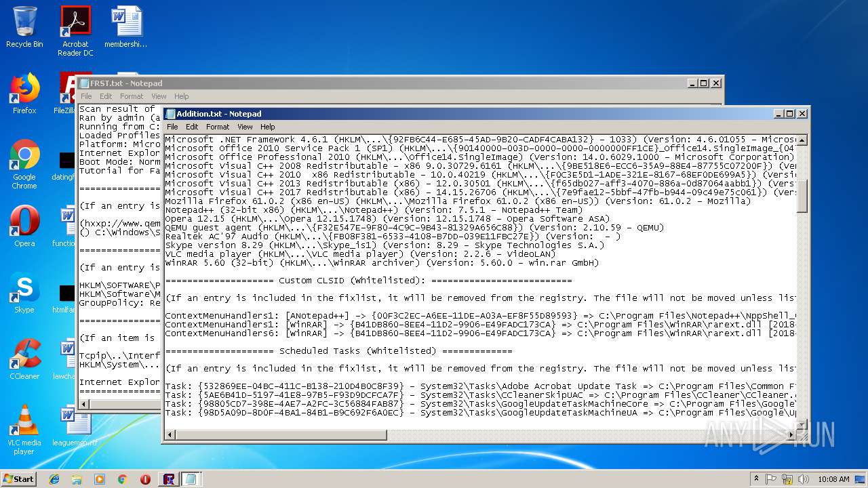Open Help menu in Addition.txt Notepad
This screenshot has width=868, height=488.
point(268,127)
